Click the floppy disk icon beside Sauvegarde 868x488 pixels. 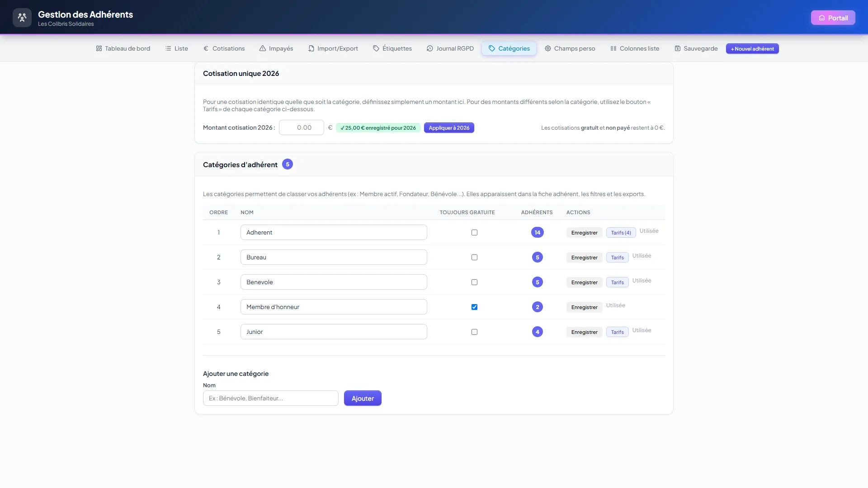click(678, 48)
